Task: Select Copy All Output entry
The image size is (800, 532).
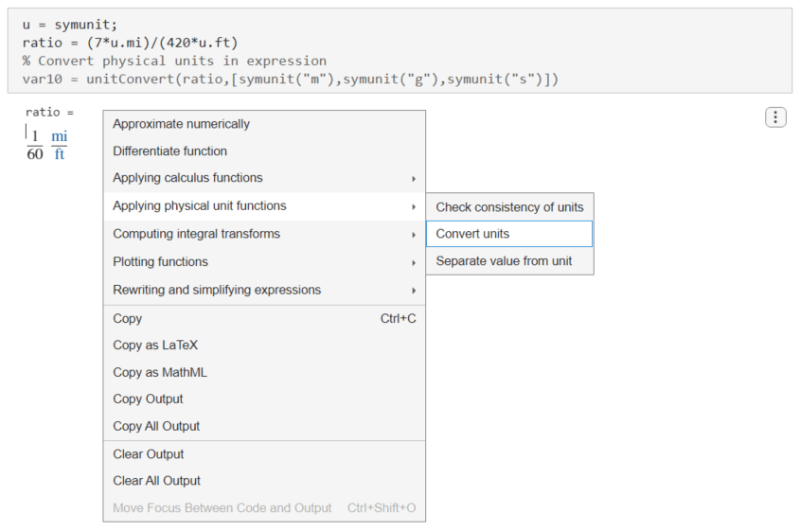Action: tap(157, 427)
